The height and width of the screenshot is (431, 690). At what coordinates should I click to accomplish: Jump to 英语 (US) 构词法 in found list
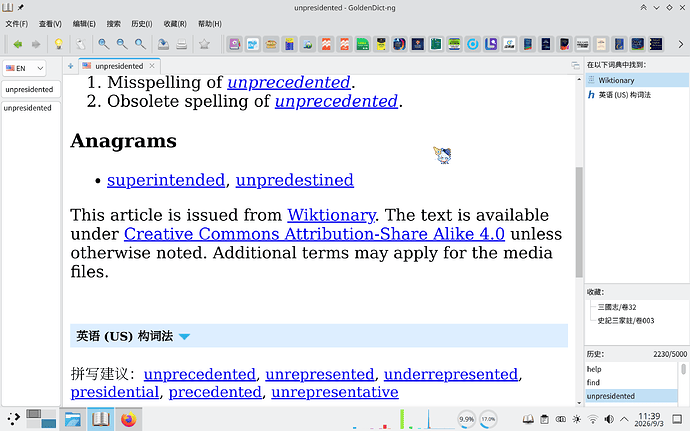637,95
